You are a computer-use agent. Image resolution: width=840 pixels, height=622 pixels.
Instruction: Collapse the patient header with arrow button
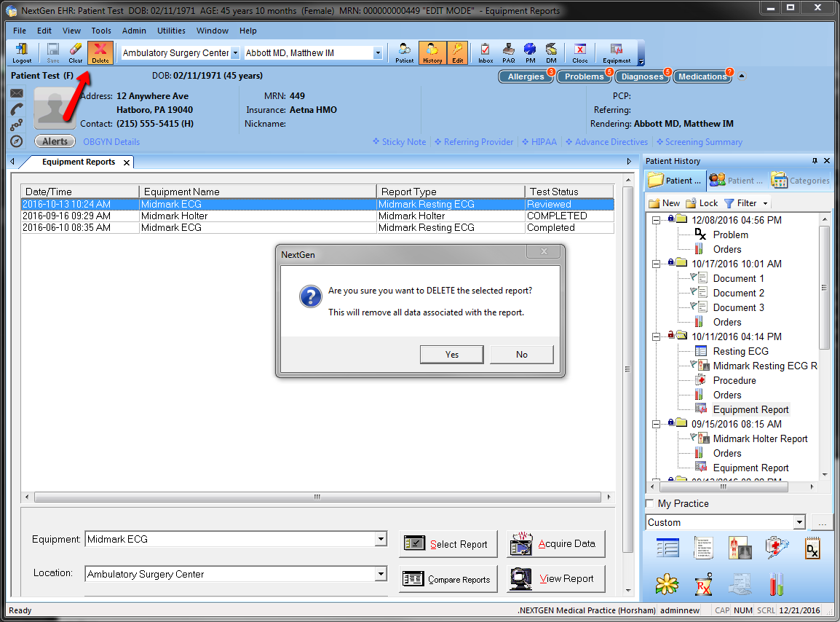pos(742,76)
